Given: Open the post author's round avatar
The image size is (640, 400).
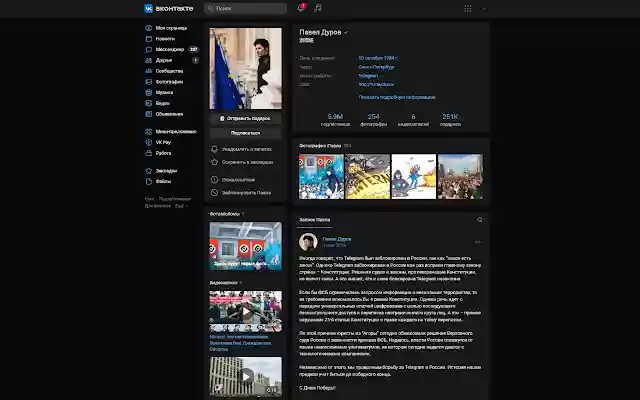Looking at the screenshot, I should coord(308,242).
